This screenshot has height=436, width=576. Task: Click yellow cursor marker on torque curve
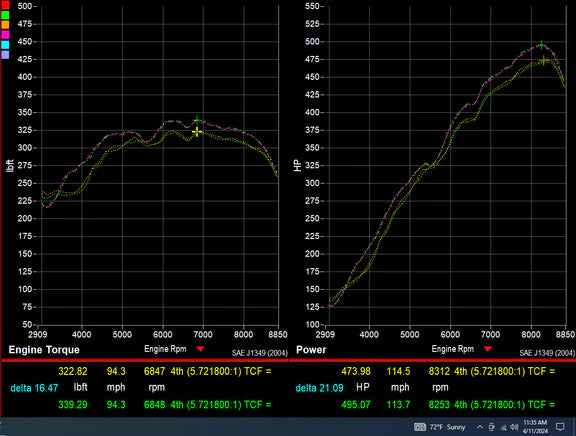[197, 132]
